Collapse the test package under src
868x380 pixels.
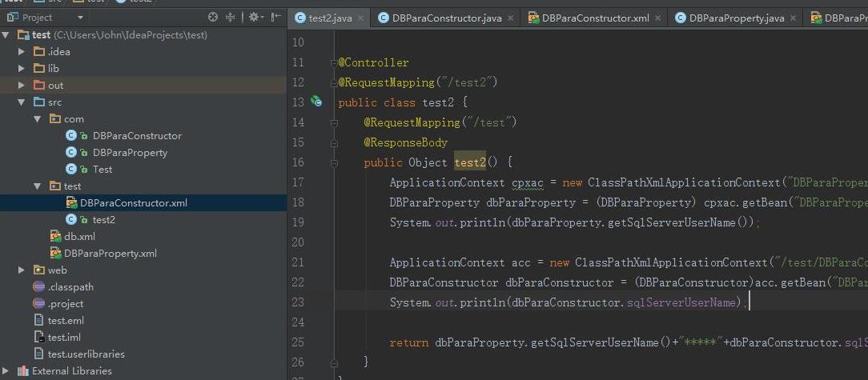pos(38,186)
